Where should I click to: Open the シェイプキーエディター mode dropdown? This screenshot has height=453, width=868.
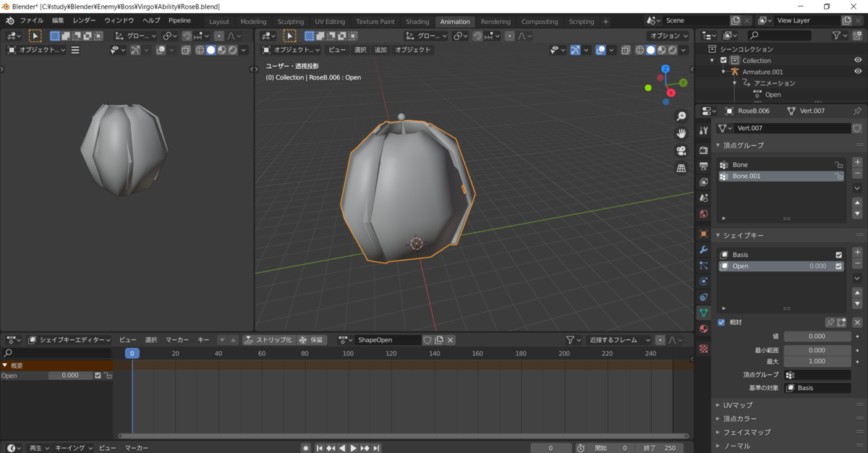[x=69, y=339]
